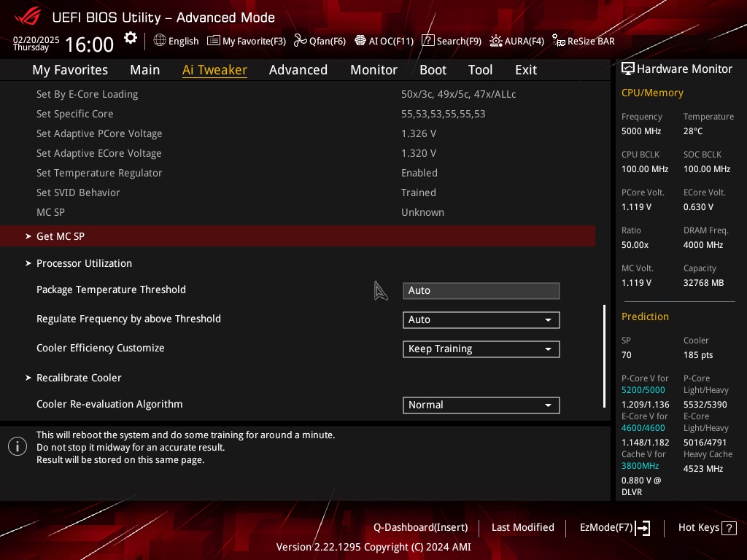Click the SP 70 prediction value
This screenshot has width=747, height=560.
point(627,355)
